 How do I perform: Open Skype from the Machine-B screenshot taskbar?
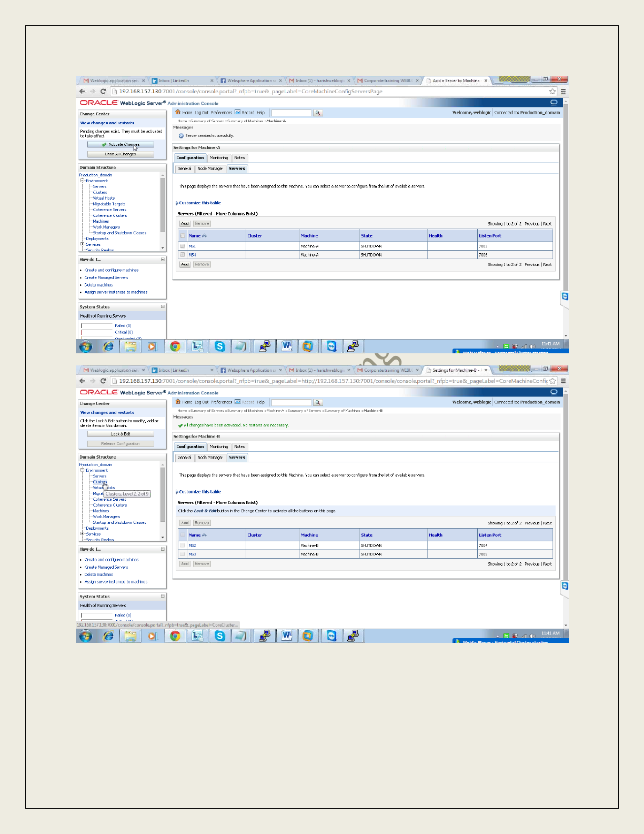point(220,636)
